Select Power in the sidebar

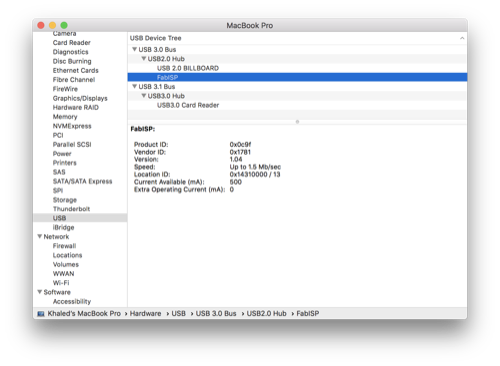pyautogui.click(x=62, y=154)
